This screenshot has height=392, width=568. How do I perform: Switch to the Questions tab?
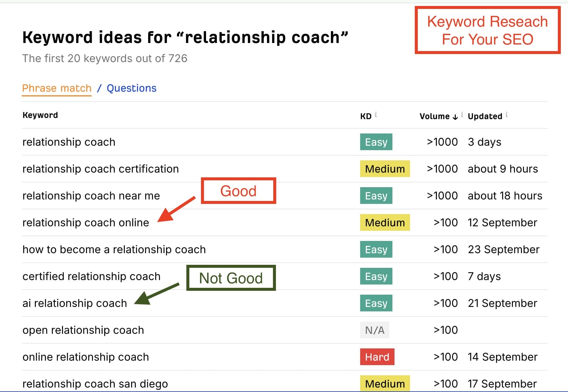pos(131,88)
